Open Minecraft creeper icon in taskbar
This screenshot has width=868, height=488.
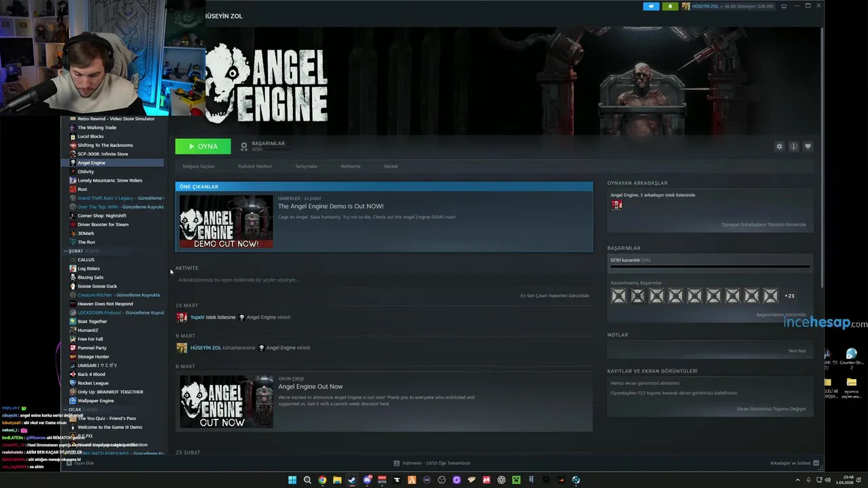click(x=516, y=480)
